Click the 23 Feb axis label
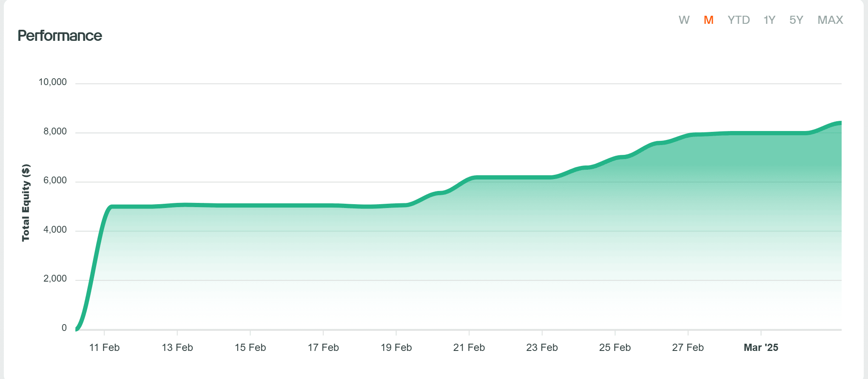Viewport: 868px width, 379px height. (x=542, y=348)
